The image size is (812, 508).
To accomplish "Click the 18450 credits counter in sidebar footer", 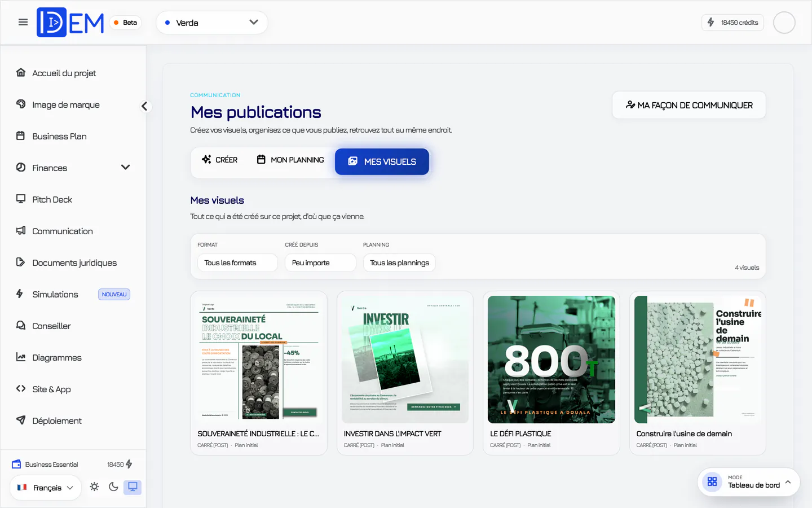I will coord(120,464).
